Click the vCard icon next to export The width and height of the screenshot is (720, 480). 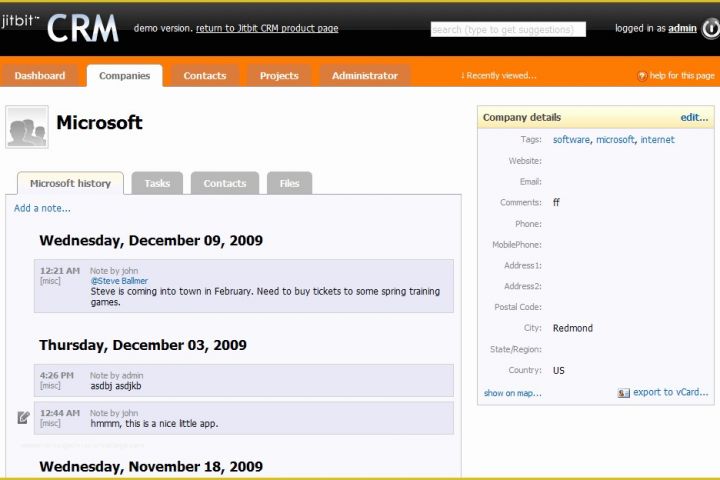(624, 393)
